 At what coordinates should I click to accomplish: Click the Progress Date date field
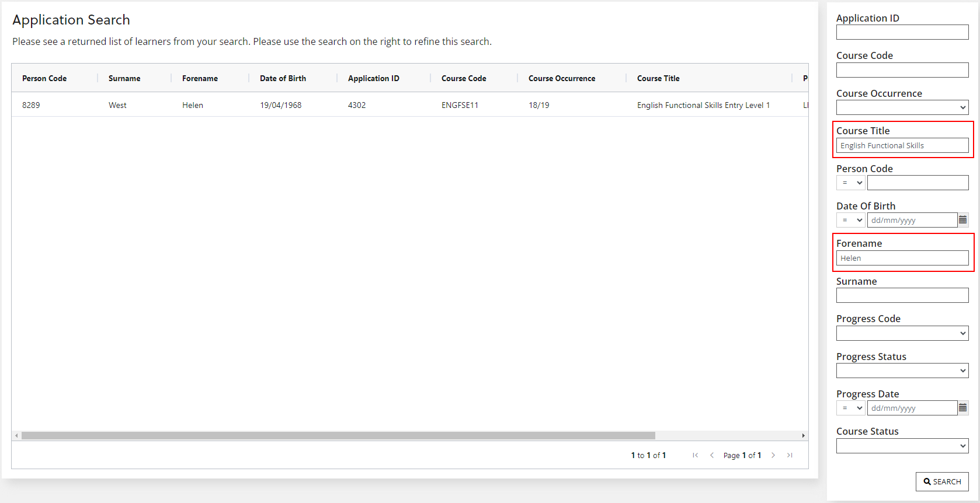(912, 408)
